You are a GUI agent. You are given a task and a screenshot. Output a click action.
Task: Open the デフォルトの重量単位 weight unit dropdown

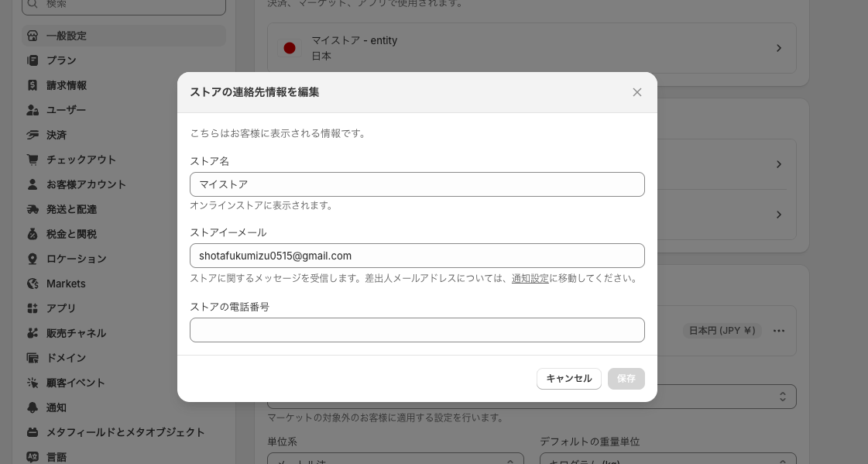(667, 462)
